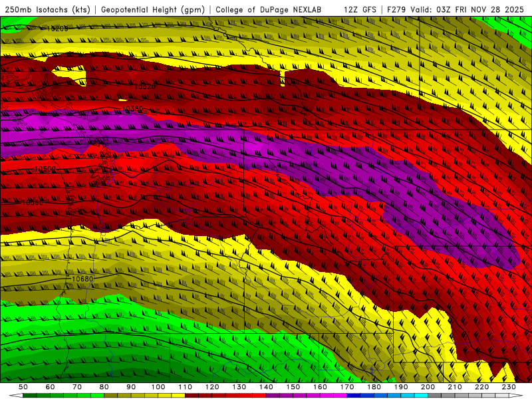This screenshot has width=532, height=399.
Task: Click the 140 value on the color scale
Action: coord(266,387)
